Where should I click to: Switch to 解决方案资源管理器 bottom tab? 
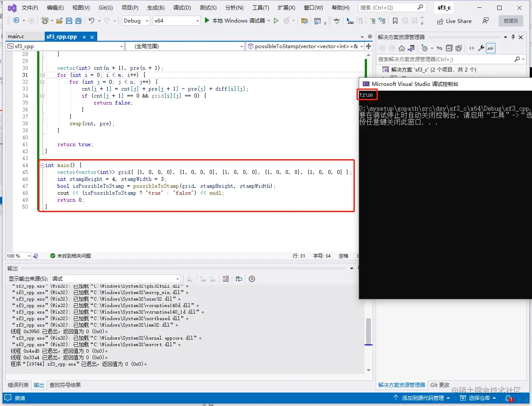pyautogui.click(x=402, y=385)
